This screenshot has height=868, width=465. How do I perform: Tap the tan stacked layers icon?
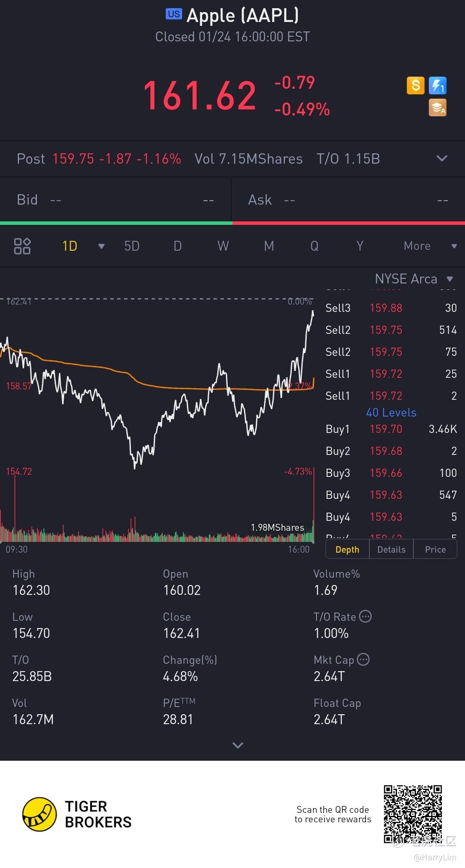437,108
